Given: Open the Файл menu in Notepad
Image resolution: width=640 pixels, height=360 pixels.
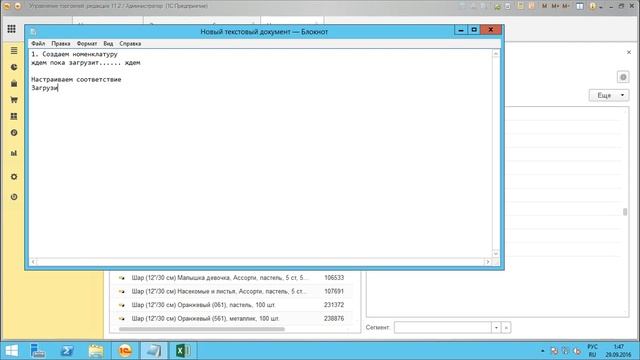Looking at the screenshot, I should 38,43.
